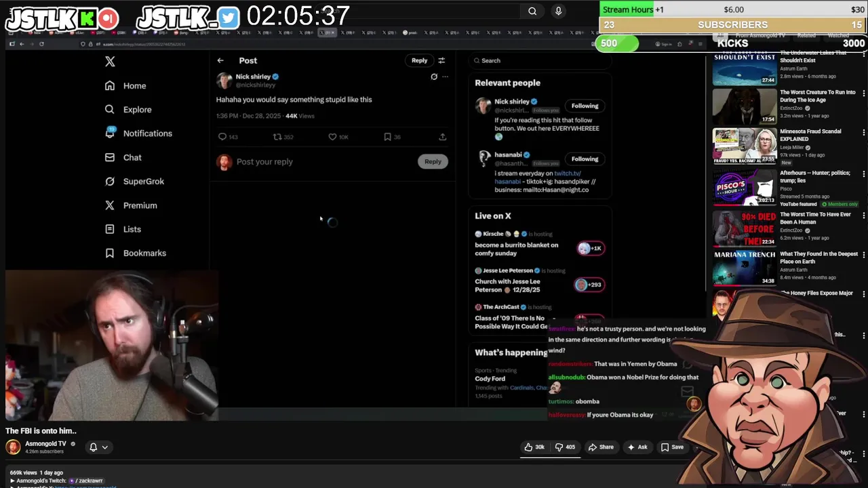Click the Share button under the video
868x488 pixels.
point(601,447)
